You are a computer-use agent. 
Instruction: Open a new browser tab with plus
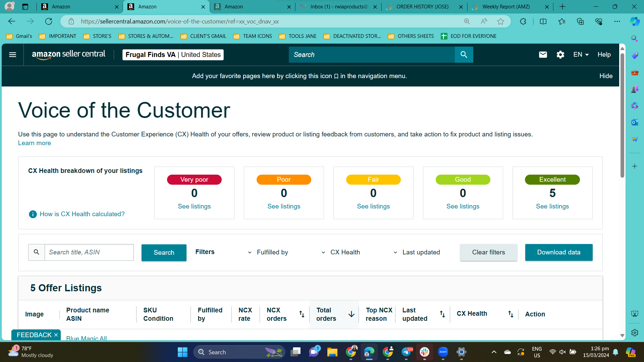tap(562, 7)
